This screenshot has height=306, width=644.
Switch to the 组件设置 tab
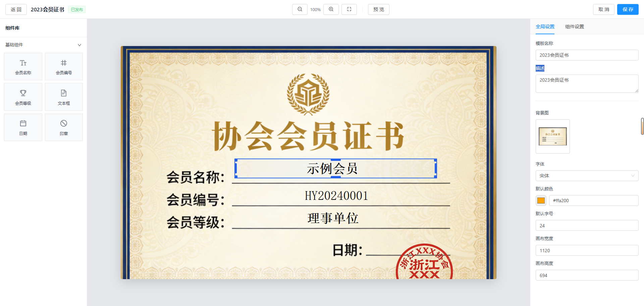pos(574,26)
